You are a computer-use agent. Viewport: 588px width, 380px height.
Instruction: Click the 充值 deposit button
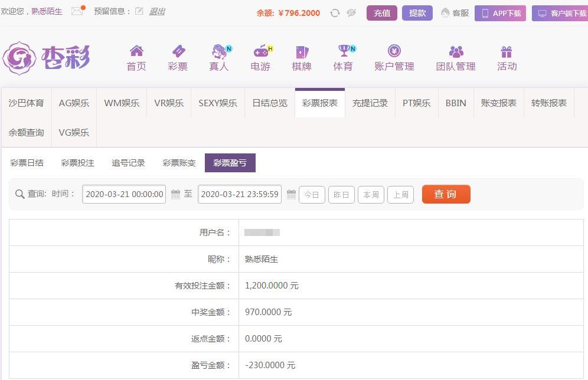[x=382, y=13]
